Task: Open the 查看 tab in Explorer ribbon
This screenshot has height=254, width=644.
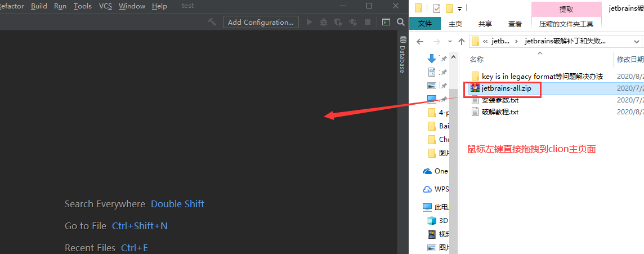Action: pyautogui.click(x=515, y=24)
